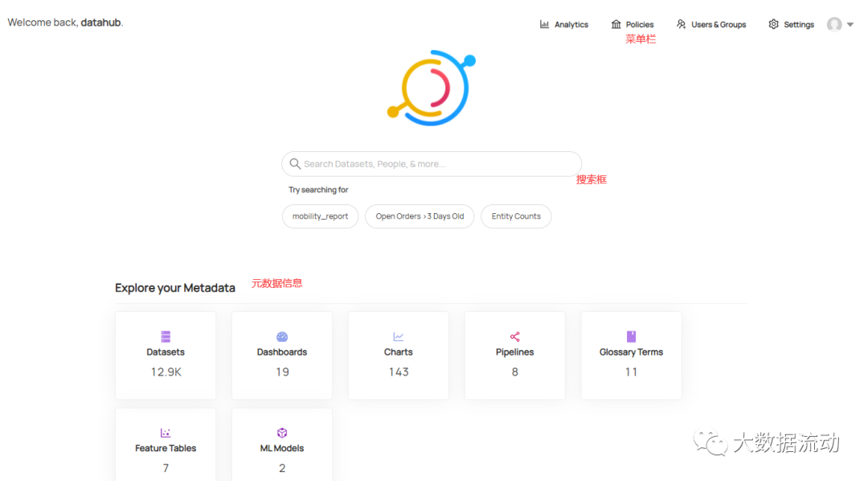This screenshot has height=481, width=868.
Task: Open the Datasets card label
Action: point(166,351)
